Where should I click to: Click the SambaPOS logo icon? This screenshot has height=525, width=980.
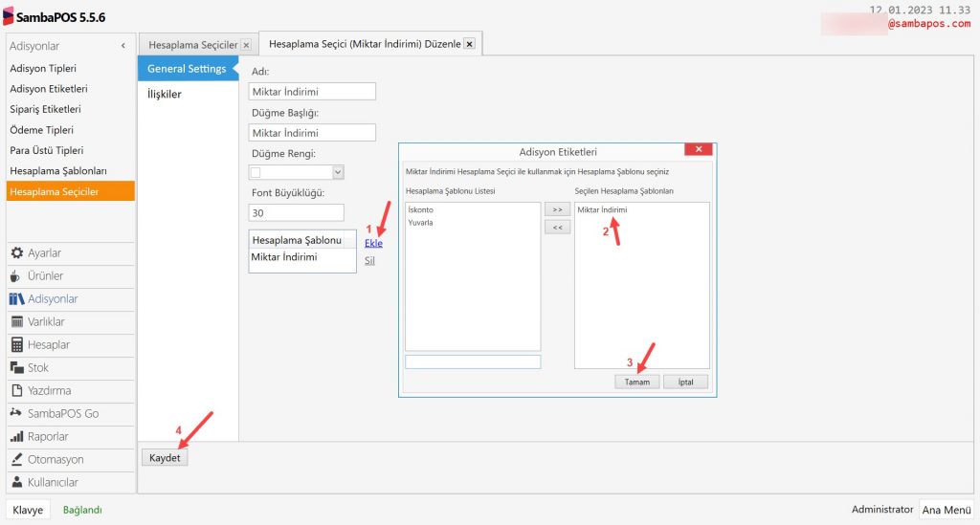(8, 16)
